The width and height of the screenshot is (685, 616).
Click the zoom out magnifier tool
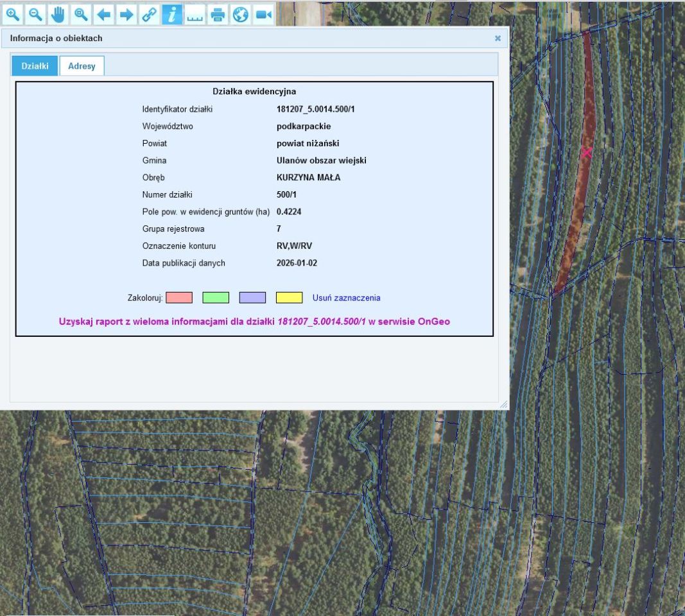(35, 14)
